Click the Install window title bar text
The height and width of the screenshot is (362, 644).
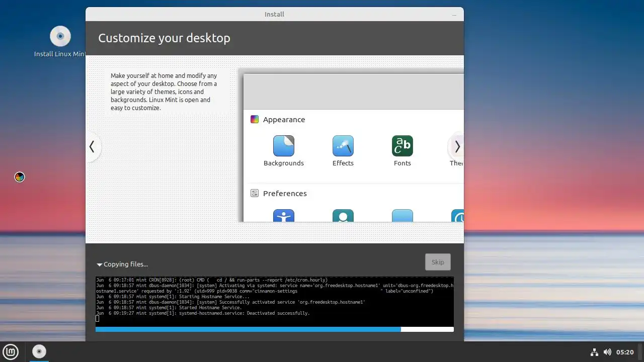tap(274, 14)
